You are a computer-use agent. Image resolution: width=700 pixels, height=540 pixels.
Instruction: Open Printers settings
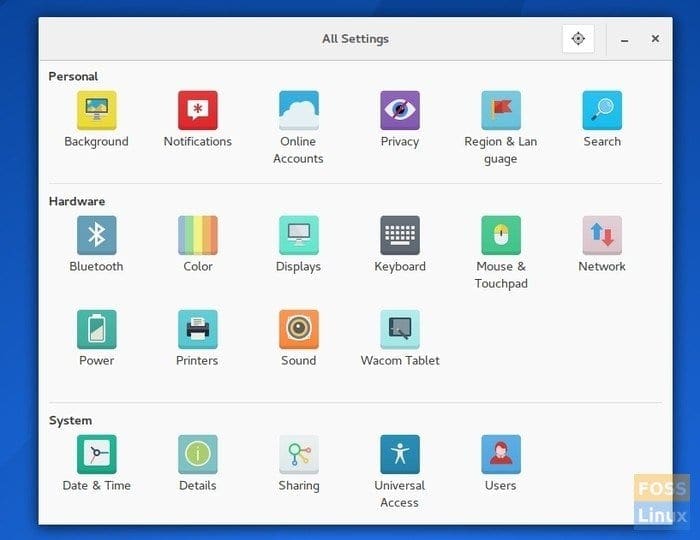(x=198, y=329)
